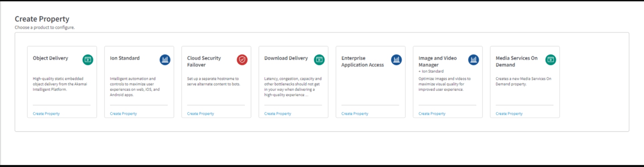
Task: Click the 'Intelligent automation and controls' description
Action: 135,87
